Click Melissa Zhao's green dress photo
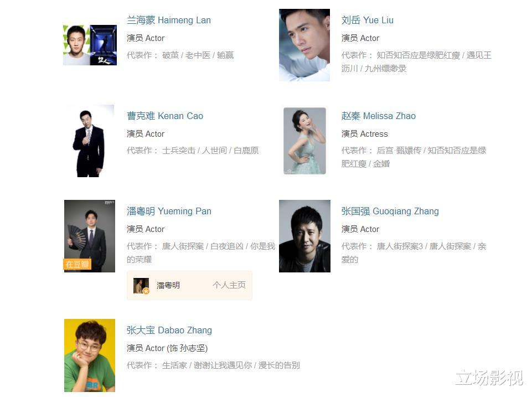The image size is (532, 397). pyautogui.click(x=304, y=141)
